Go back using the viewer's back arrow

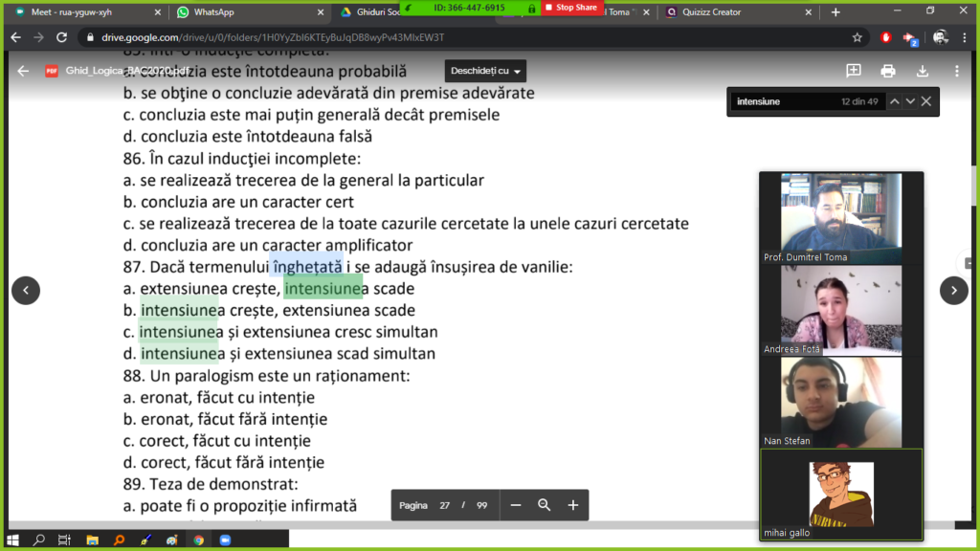pyautogui.click(x=23, y=71)
